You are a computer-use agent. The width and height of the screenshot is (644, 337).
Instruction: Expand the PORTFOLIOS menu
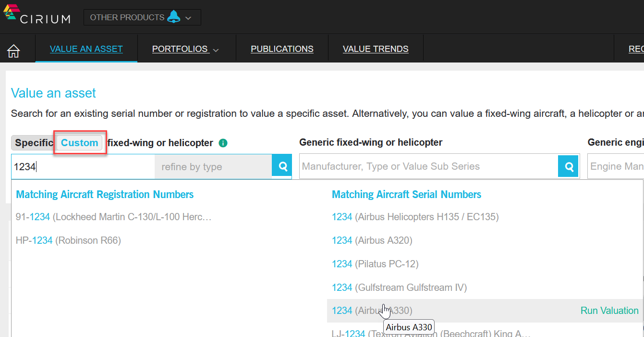pyautogui.click(x=186, y=49)
